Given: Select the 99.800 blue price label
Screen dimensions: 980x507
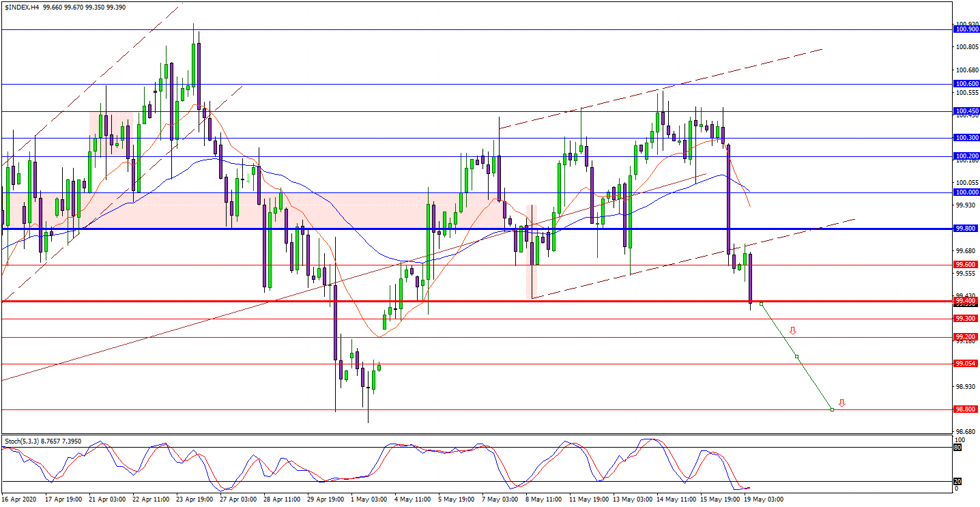Looking at the screenshot, I should click(967, 229).
